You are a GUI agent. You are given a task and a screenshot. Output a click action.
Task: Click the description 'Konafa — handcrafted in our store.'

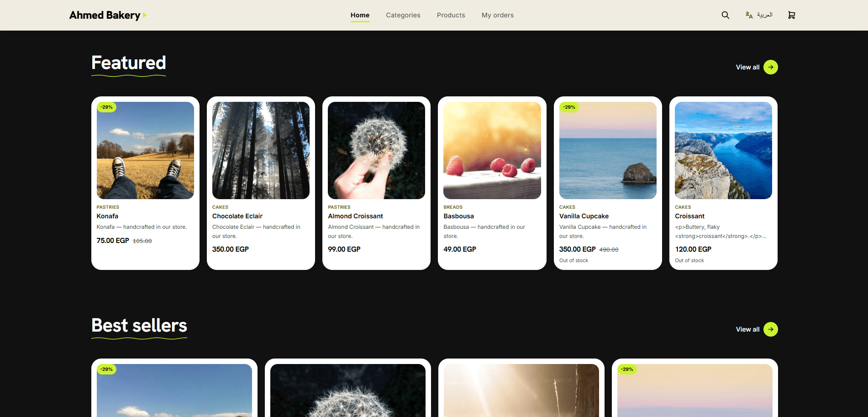142,227
